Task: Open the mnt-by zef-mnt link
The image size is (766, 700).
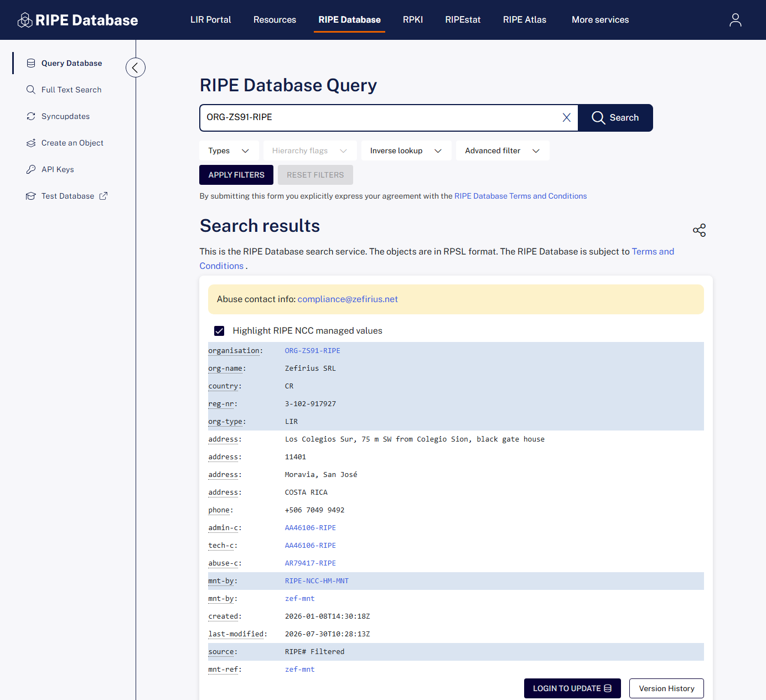Action: coord(300,599)
